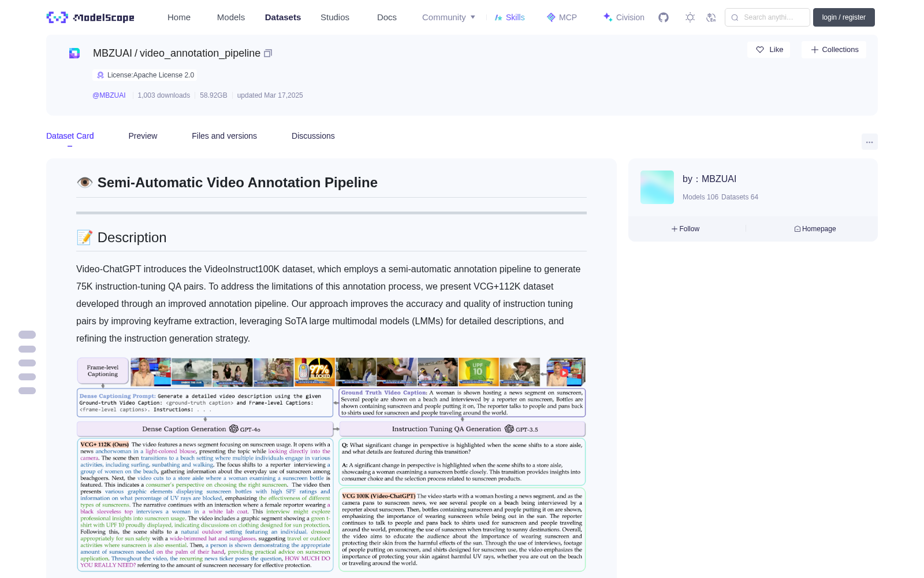The width and height of the screenshot is (924, 578).
Task: Open the three-dots more options menu
Action: 869,142
